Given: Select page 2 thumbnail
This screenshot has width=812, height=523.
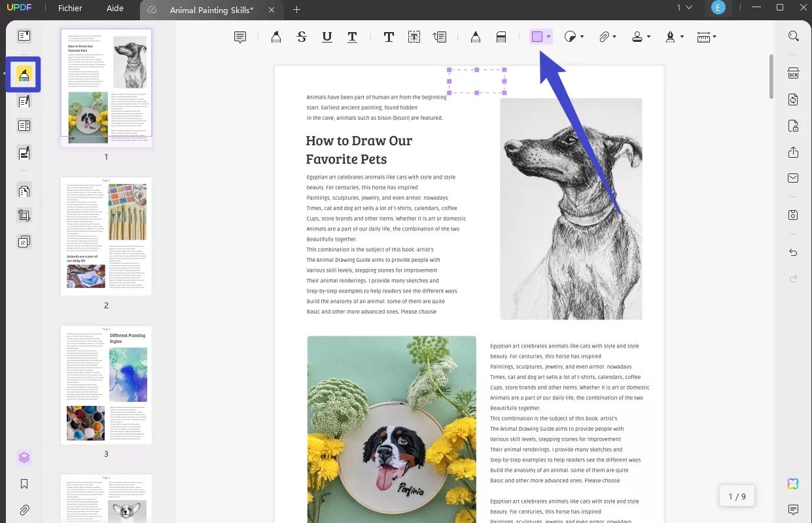Looking at the screenshot, I should click(106, 236).
